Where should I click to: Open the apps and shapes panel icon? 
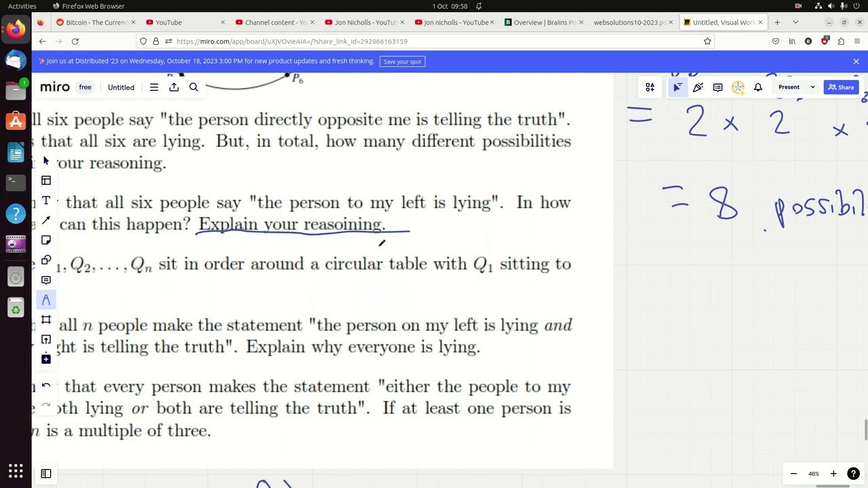click(x=650, y=87)
